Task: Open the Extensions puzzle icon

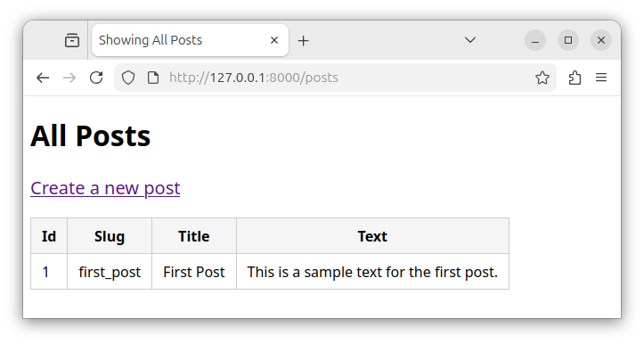Action: (x=575, y=78)
